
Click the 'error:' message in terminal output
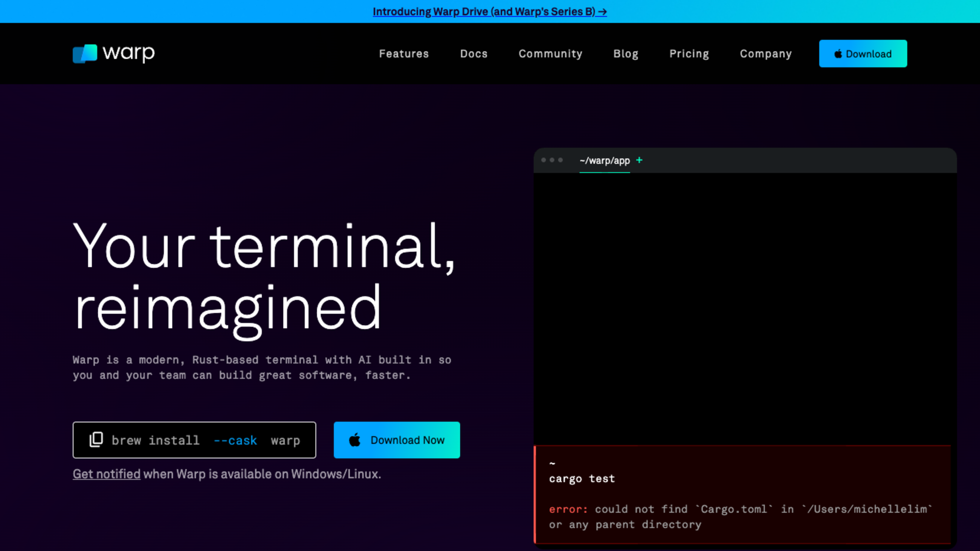pos(568,509)
